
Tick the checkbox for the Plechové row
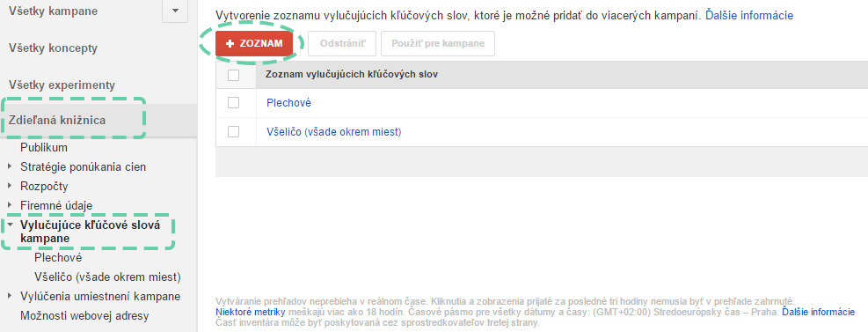(234, 102)
